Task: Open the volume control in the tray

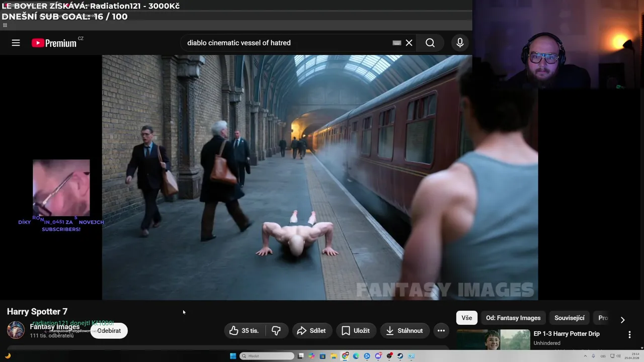Action: point(618,356)
